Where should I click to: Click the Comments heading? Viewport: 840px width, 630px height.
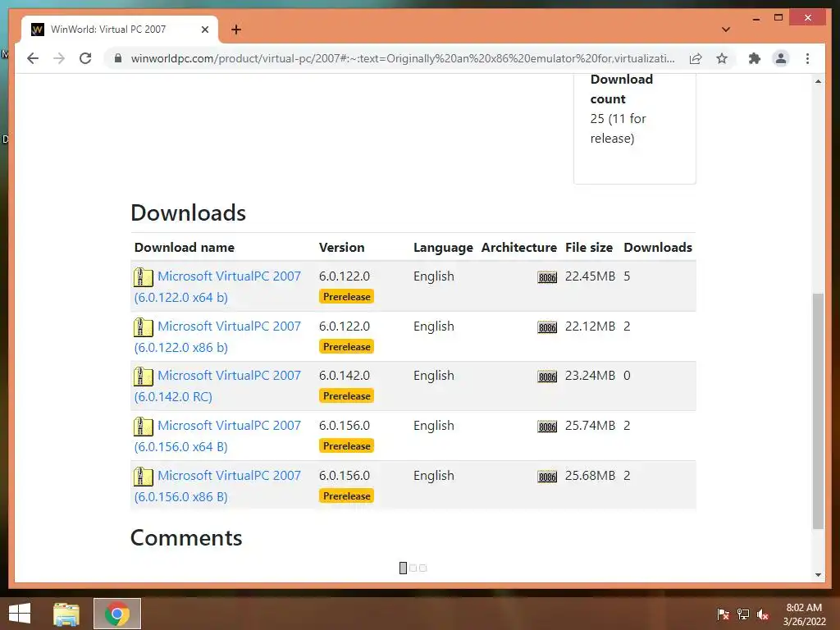[186, 538]
